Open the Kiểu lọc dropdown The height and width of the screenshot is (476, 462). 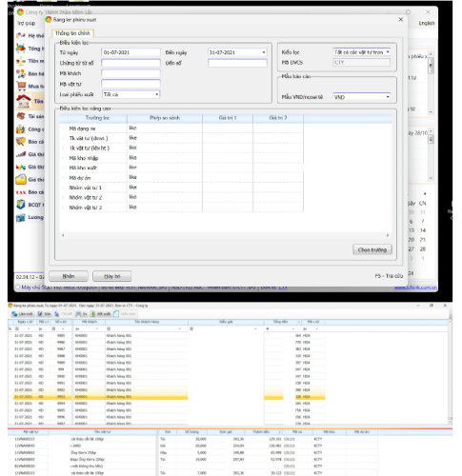pyautogui.click(x=388, y=51)
